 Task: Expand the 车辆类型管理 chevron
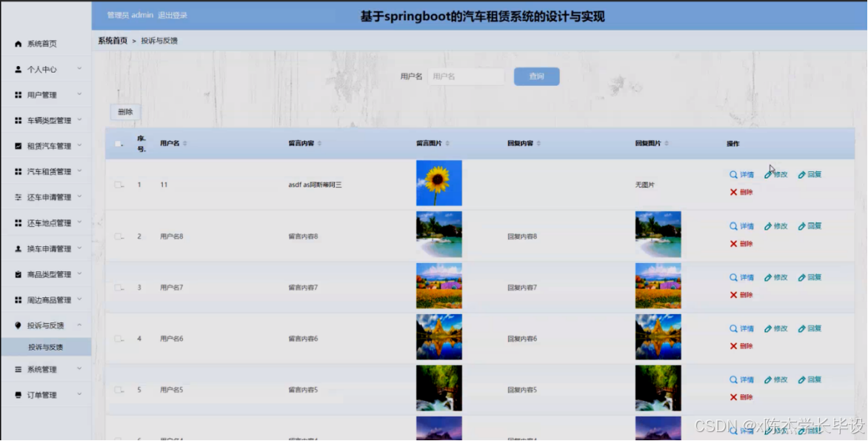point(79,119)
